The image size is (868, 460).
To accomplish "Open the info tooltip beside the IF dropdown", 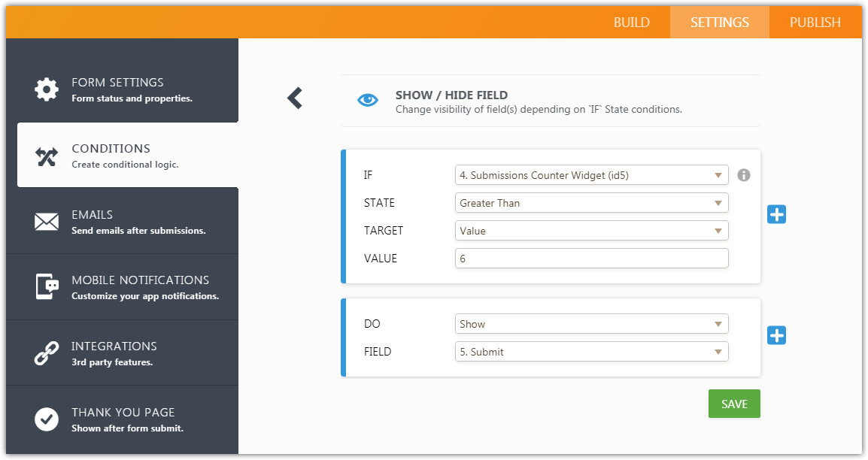I will (x=744, y=174).
